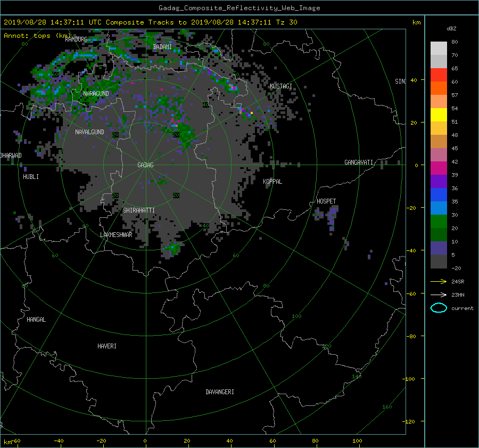Click the HAVERI town label
The height and width of the screenshot is (448, 479).
(107, 346)
